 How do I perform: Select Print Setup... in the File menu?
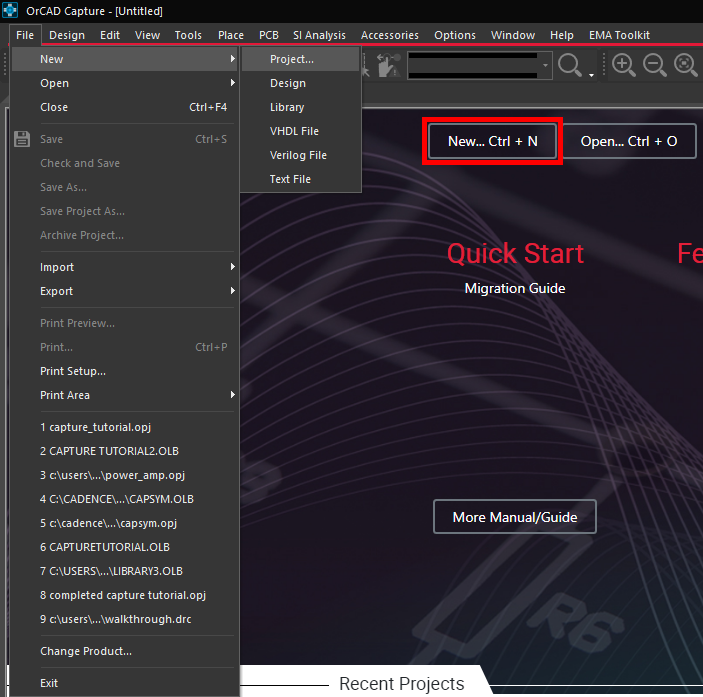tap(124, 371)
